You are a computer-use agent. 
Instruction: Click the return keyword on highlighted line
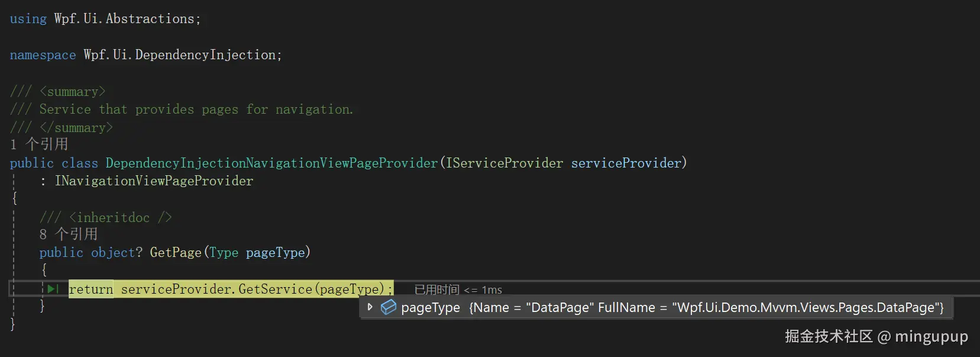90,289
